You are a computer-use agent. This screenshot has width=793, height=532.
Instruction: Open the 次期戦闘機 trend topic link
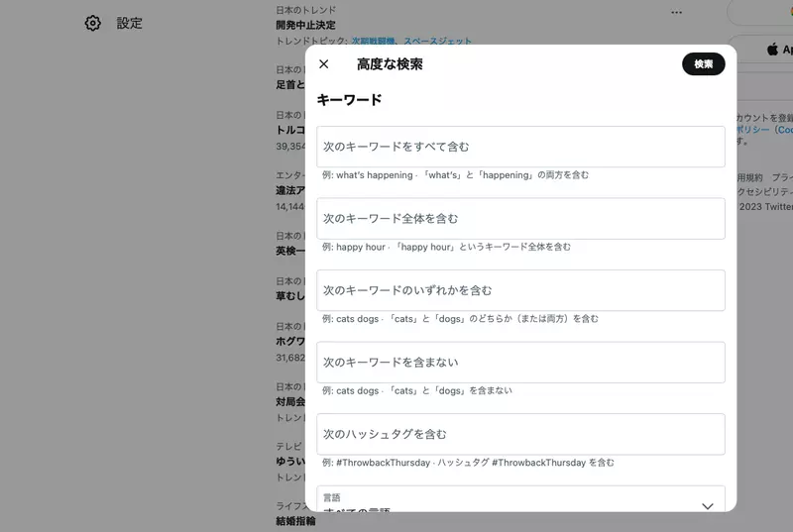point(374,42)
